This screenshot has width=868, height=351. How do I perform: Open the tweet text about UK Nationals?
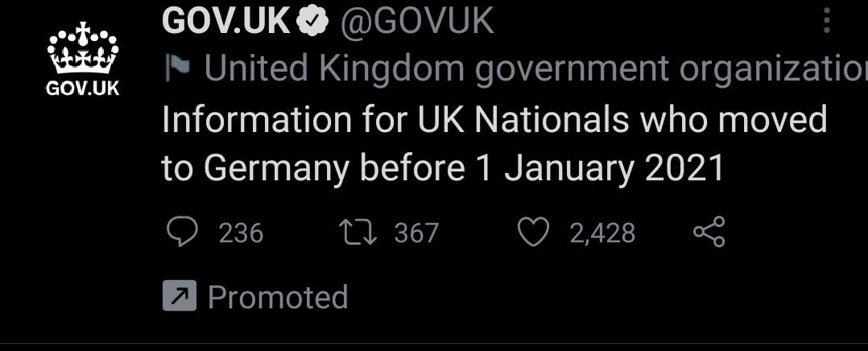(494, 144)
